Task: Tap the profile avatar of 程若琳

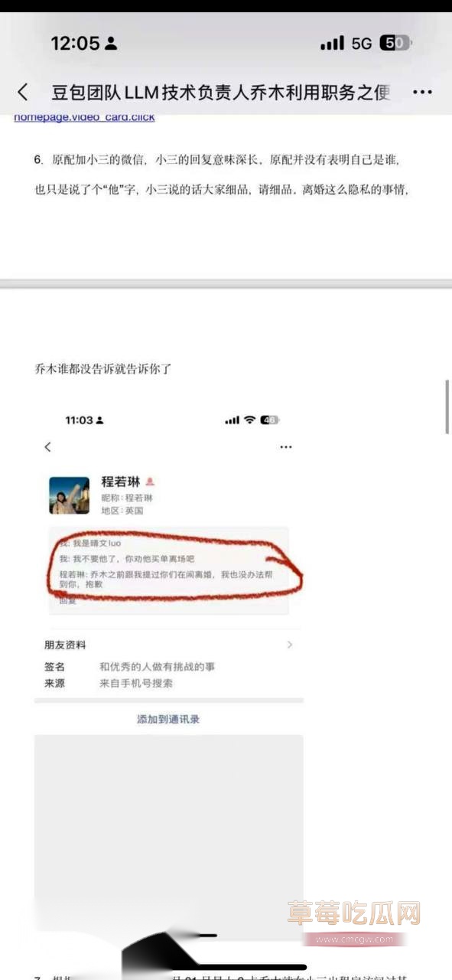Action: click(x=69, y=495)
